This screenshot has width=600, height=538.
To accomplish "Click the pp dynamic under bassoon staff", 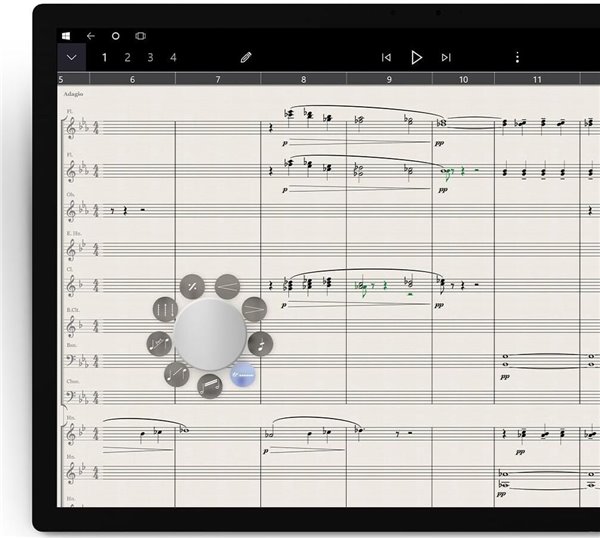I will pyautogui.click(x=505, y=377).
